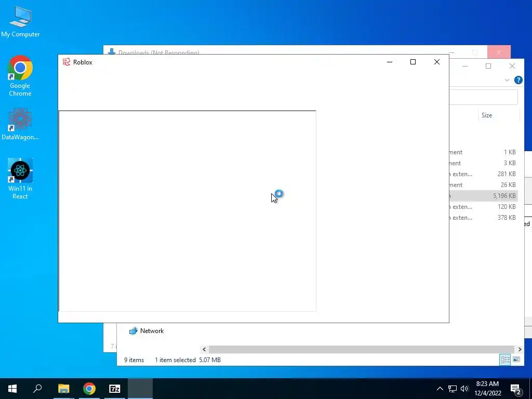
Task: Select the 378 KB file row
Action: click(x=483, y=218)
